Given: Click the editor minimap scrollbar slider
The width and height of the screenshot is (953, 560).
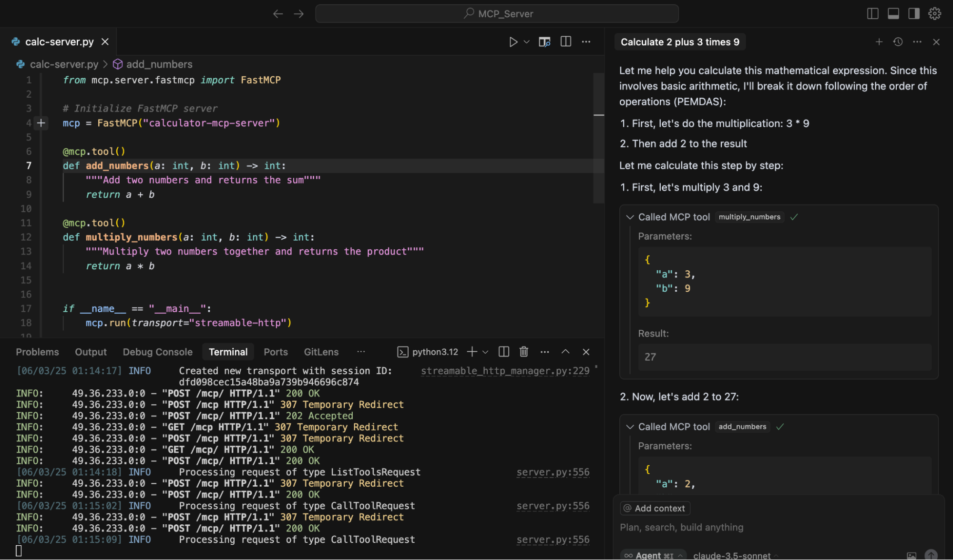Looking at the screenshot, I should pyautogui.click(x=599, y=138).
